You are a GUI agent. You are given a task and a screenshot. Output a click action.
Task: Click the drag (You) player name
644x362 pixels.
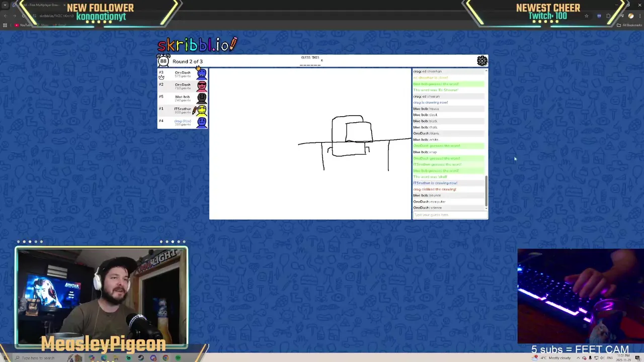click(182, 121)
